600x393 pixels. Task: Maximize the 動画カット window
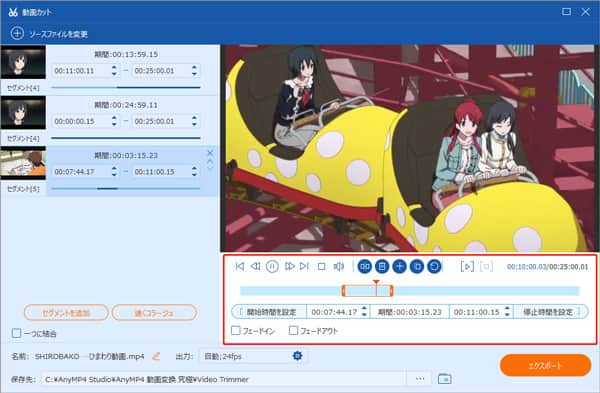point(566,11)
